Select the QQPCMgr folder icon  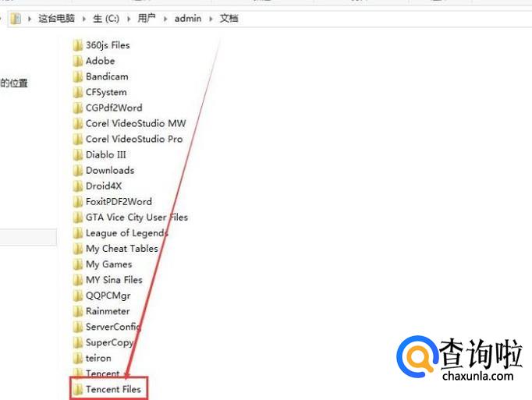point(78,296)
